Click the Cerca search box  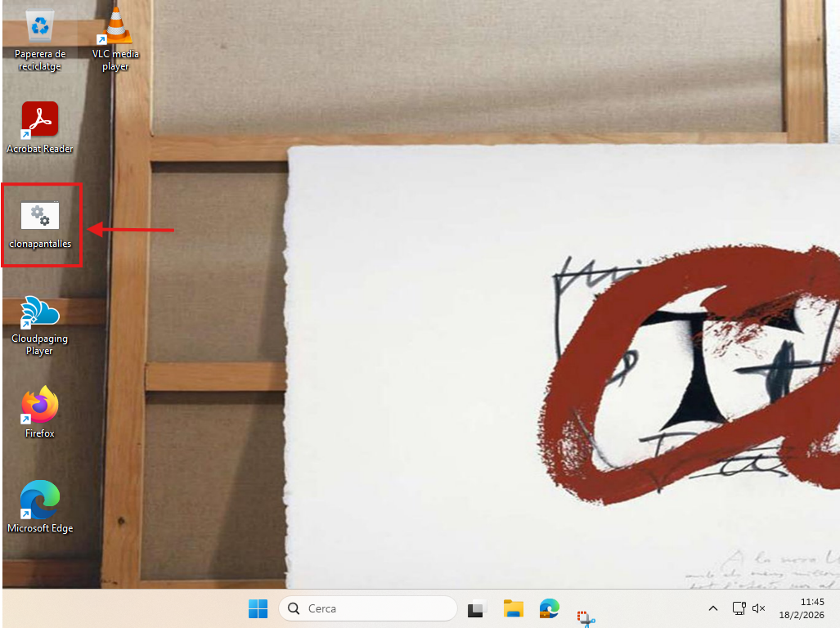(x=376, y=608)
